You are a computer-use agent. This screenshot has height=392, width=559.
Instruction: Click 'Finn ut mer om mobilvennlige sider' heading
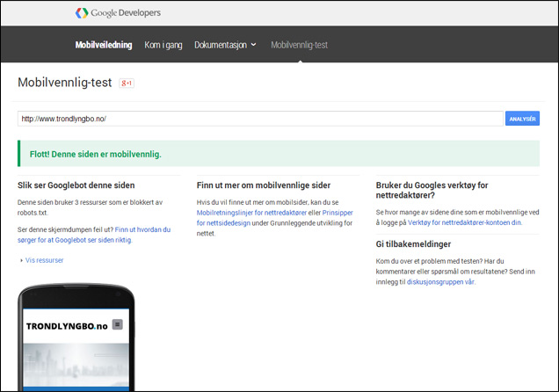tap(264, 185)
